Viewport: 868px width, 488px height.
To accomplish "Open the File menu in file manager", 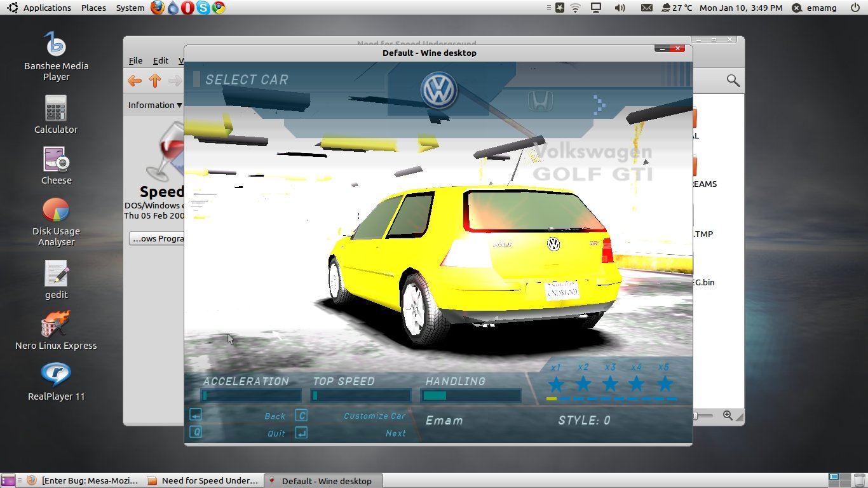I will [x=135, y=60].
